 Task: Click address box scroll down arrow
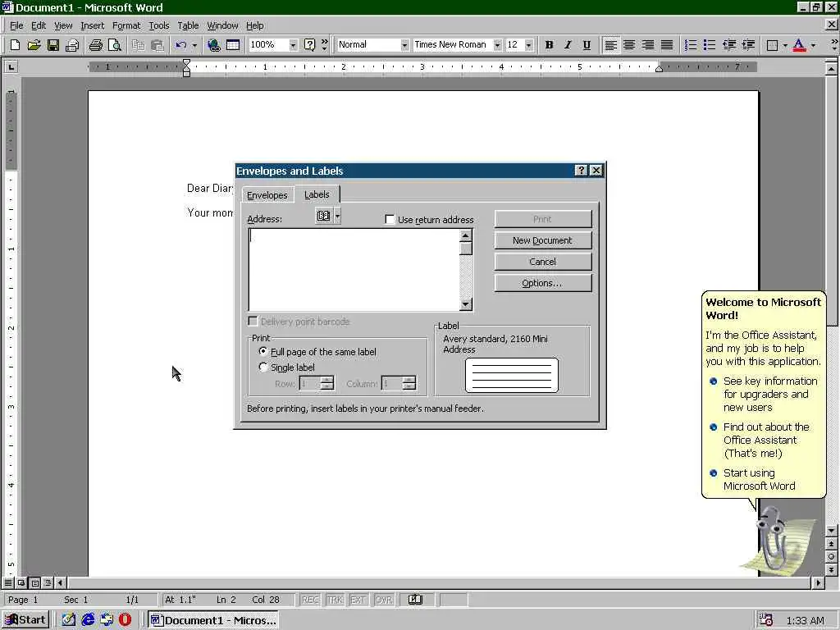(x=466, y=304)
